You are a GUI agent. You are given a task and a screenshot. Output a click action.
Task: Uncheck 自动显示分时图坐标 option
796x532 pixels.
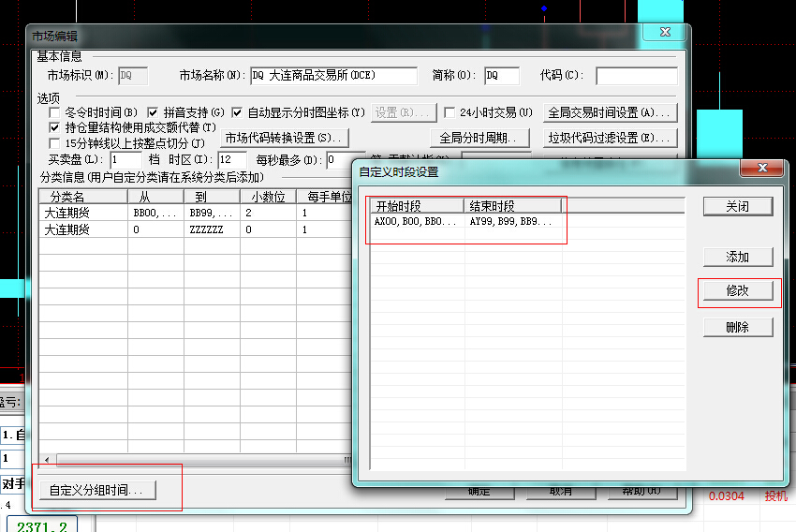[x=237, y=112]
